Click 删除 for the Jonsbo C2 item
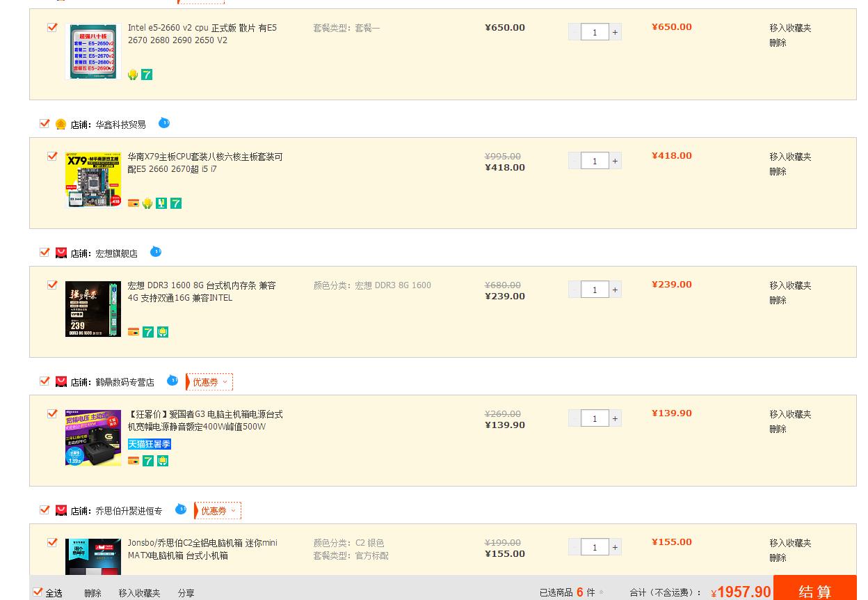 [778, 558]
